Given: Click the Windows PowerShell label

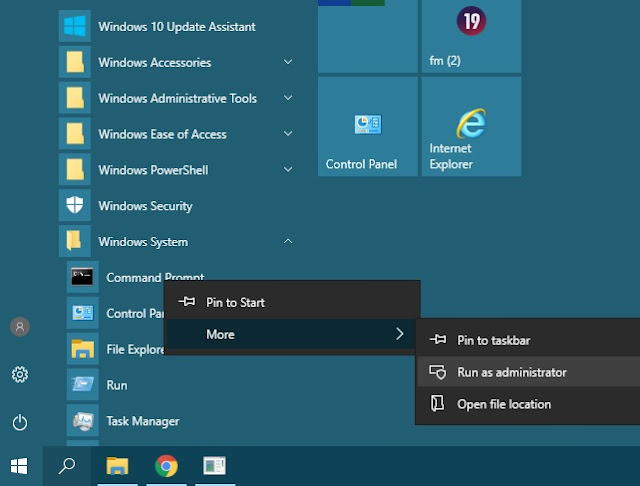Looking at the screenshot, I should [153, 170].
